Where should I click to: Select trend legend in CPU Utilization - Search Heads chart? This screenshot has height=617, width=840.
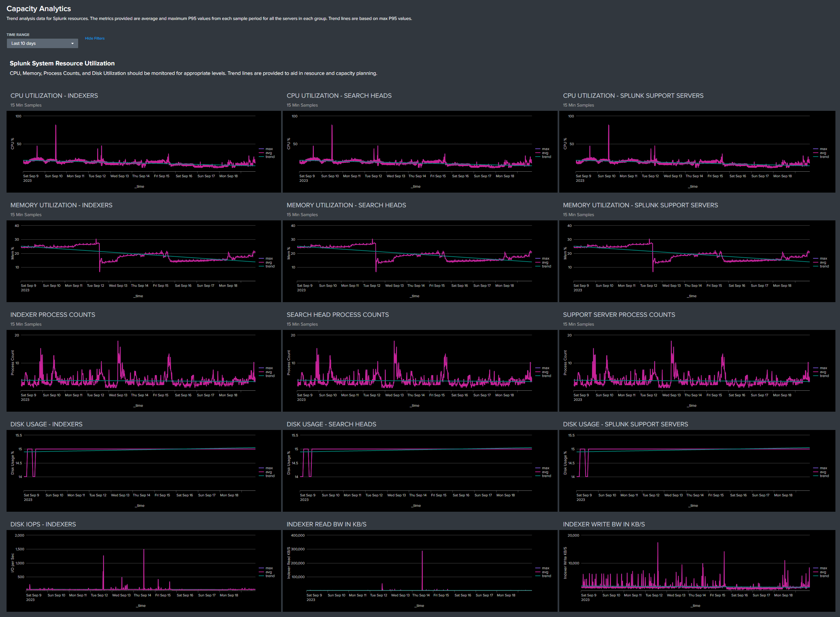coord(543,157)
